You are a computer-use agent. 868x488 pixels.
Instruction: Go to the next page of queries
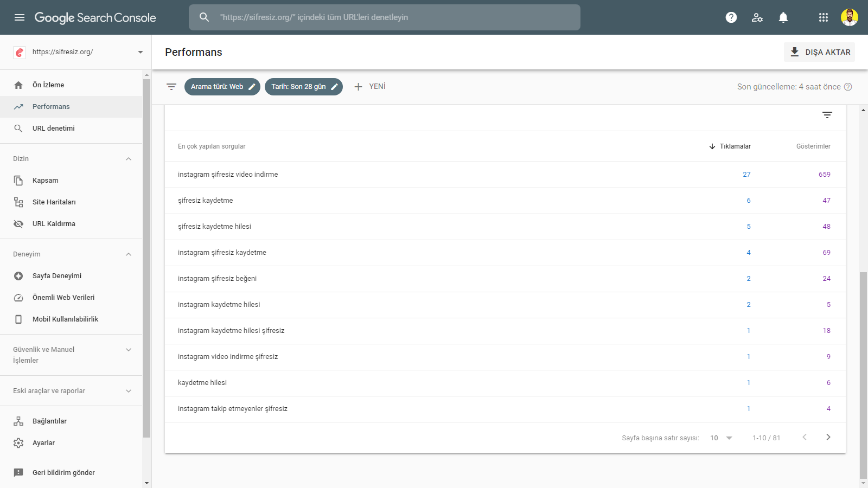(x=828, y=438)
